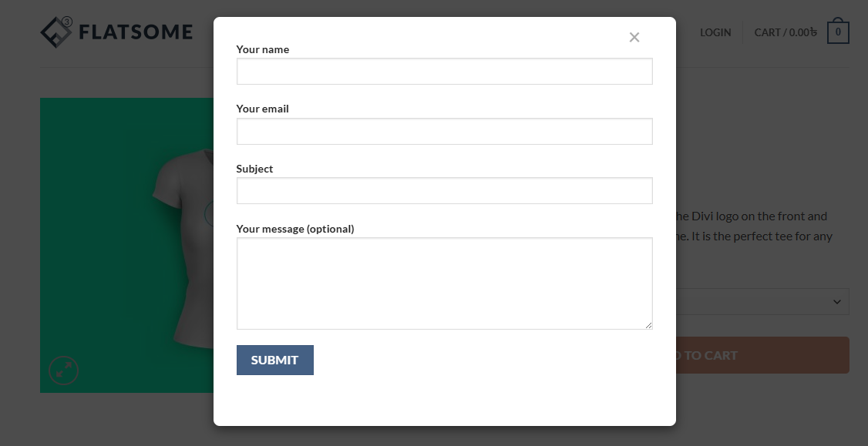
Task: Click the image zoom expand icon
Action: pyautogui.click(x=64, y=371)
